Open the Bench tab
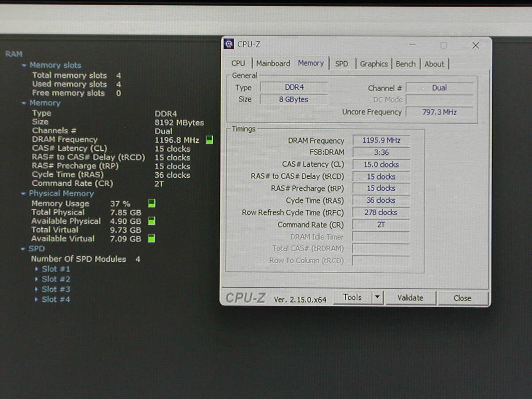 [x=406, y=64]
